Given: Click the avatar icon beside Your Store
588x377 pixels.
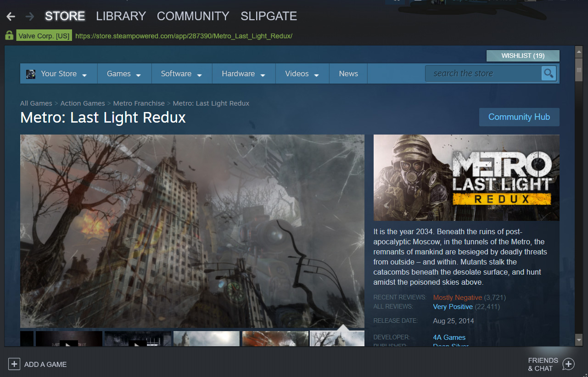Looking at the screenshot, I should [x=31, y=74].
